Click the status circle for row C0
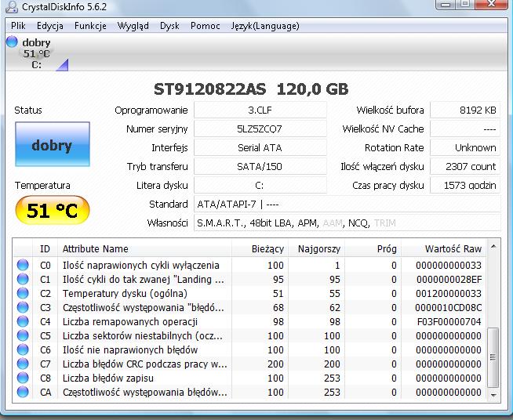The width and height of the screenshot is (513, 420). (x=23, y=265)
